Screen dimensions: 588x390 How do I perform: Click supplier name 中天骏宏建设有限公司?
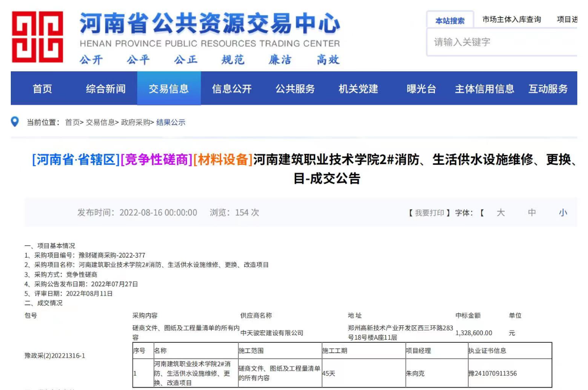[x=272, y=333]
